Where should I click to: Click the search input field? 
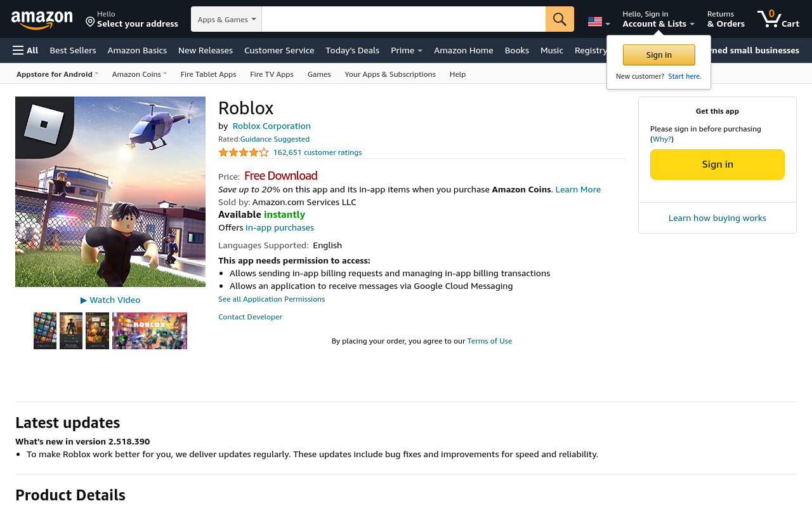click(403, 19)
